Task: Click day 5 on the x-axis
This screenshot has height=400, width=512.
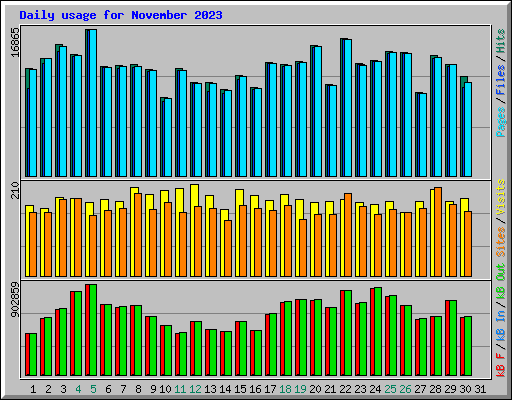Action: 93,389
